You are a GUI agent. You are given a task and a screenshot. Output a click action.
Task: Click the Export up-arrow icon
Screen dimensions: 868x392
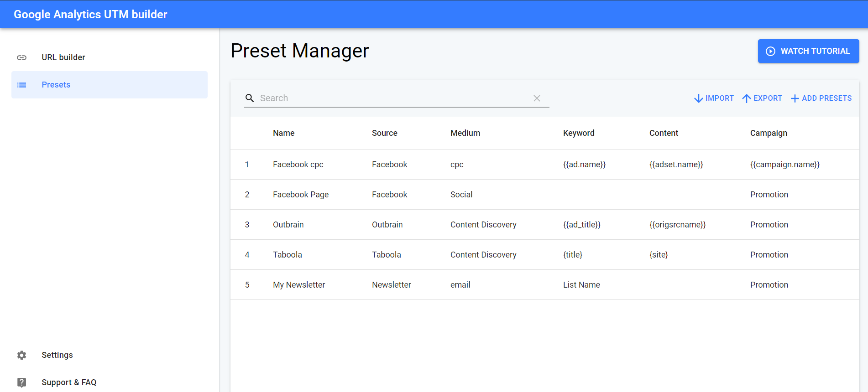click(x=747, y=98)
